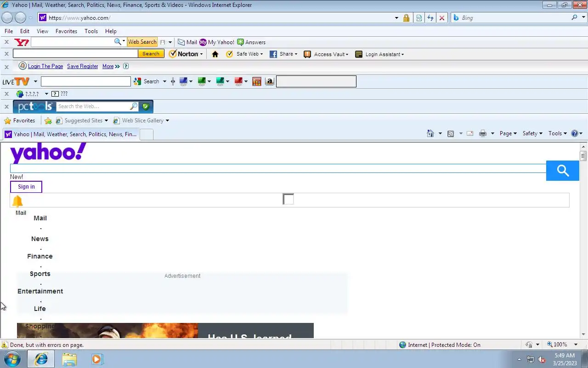Expand the Login Assistant dropdown
The image size is (588, 368).
pos(402,54)
